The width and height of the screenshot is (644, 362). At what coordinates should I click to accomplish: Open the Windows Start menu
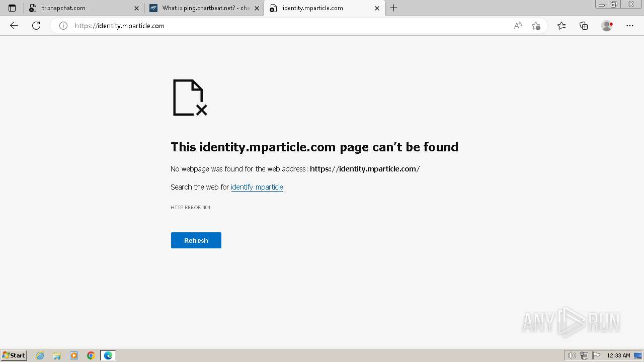coord(14,355)
